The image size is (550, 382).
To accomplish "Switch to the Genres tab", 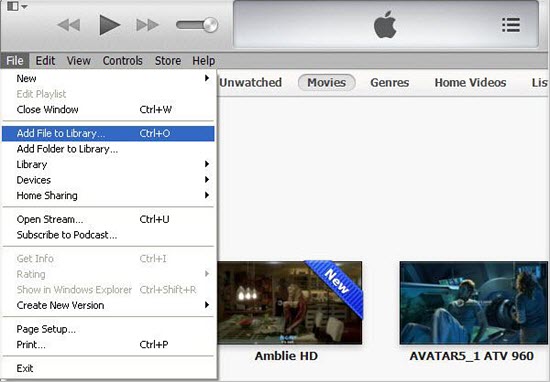I will 390,82.
